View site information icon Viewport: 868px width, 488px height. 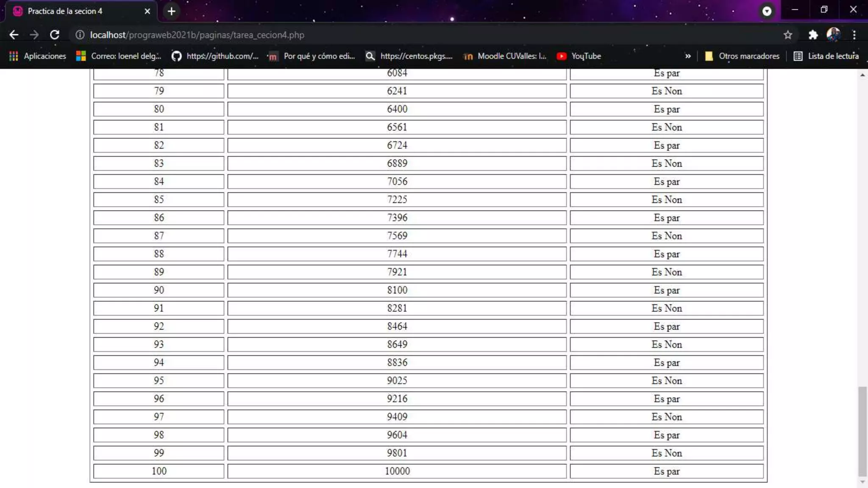click(x=80, y=35)
